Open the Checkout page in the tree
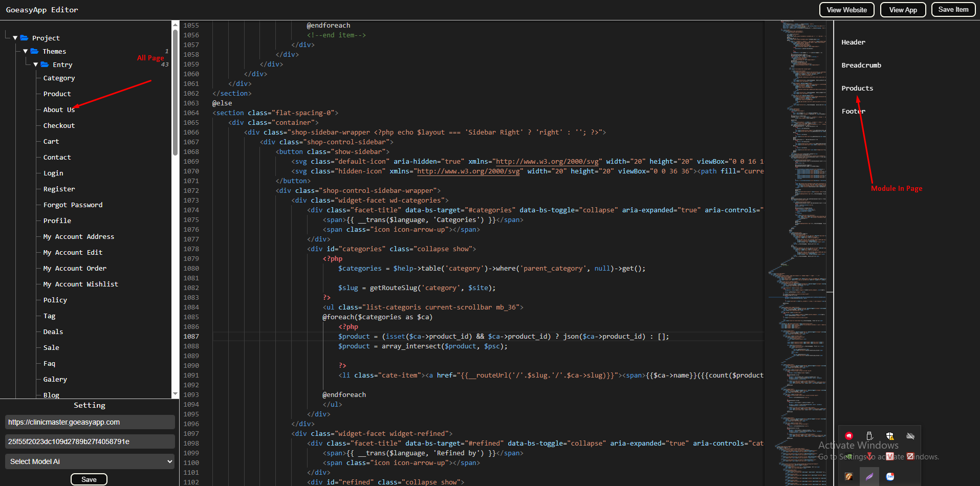Viewport: 980px width, 486px height. 59,125
